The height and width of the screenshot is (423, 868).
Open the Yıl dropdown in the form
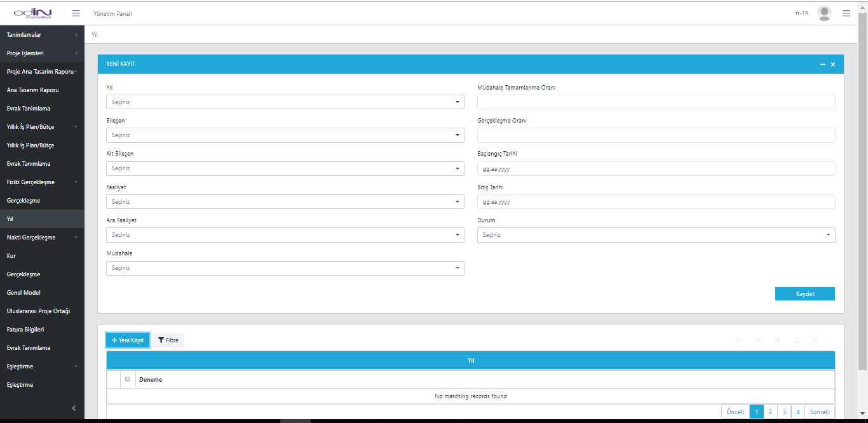coord(285,102)
